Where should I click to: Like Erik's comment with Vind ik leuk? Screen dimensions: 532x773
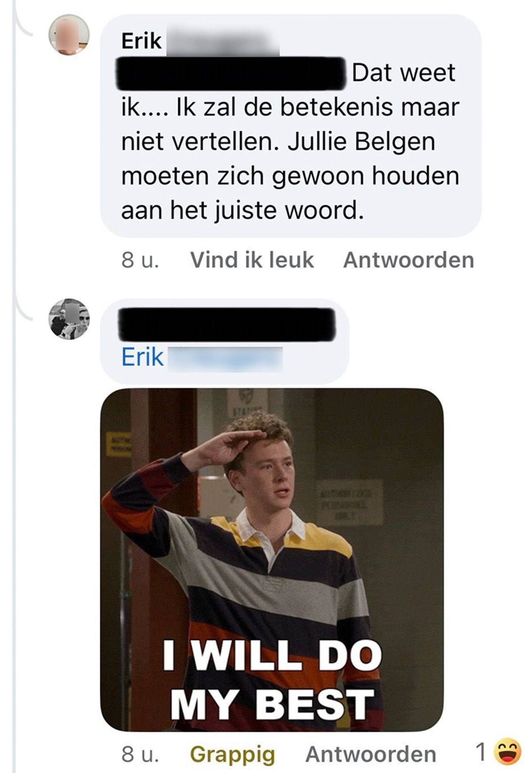coord(252,260)
